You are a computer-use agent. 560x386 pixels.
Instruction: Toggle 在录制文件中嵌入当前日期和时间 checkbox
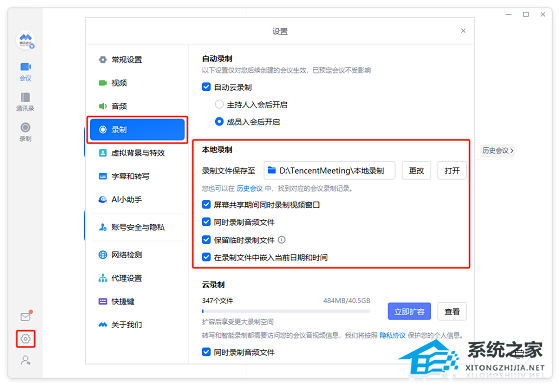point(206,257)
